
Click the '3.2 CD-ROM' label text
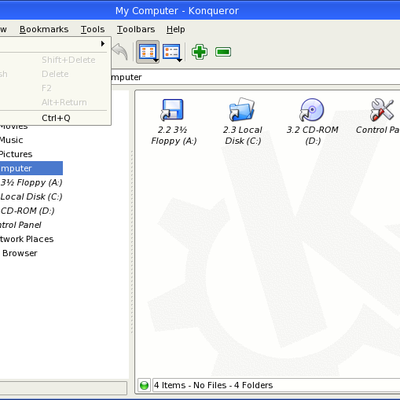click(x=312, y=130)
